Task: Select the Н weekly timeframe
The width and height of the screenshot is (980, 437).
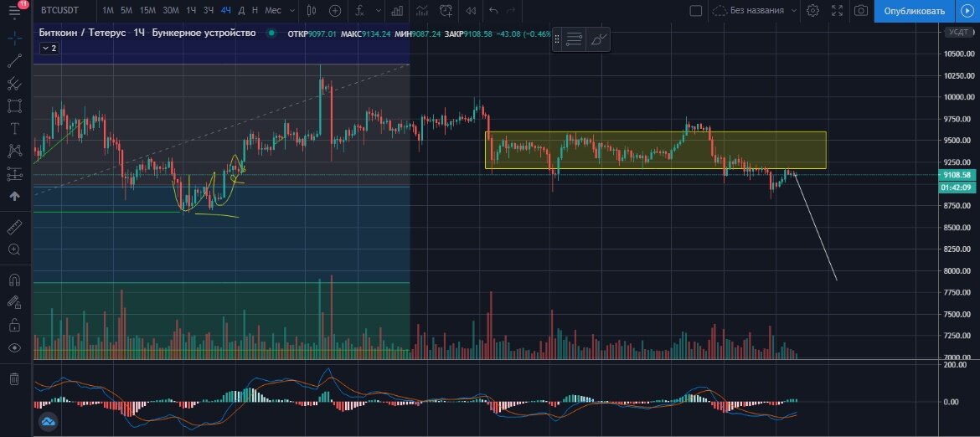Action: click(255, 11)
